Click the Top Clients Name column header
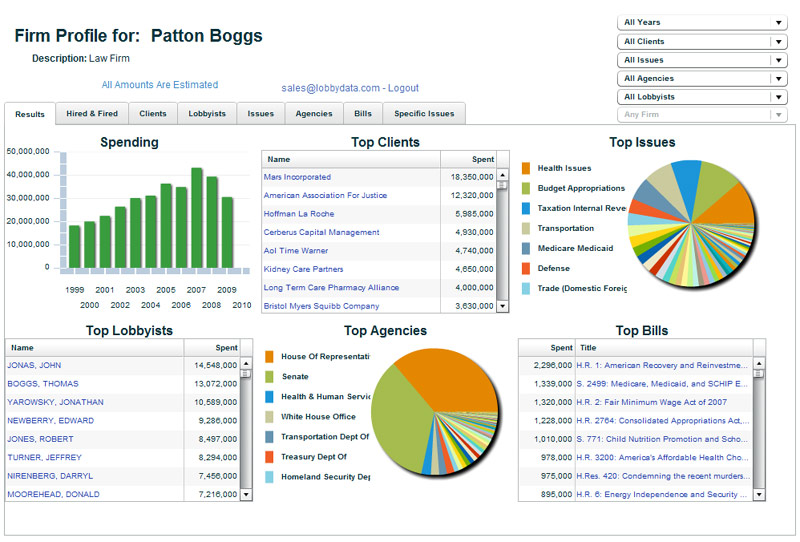The image size is (800, 542). click(351, 159)
